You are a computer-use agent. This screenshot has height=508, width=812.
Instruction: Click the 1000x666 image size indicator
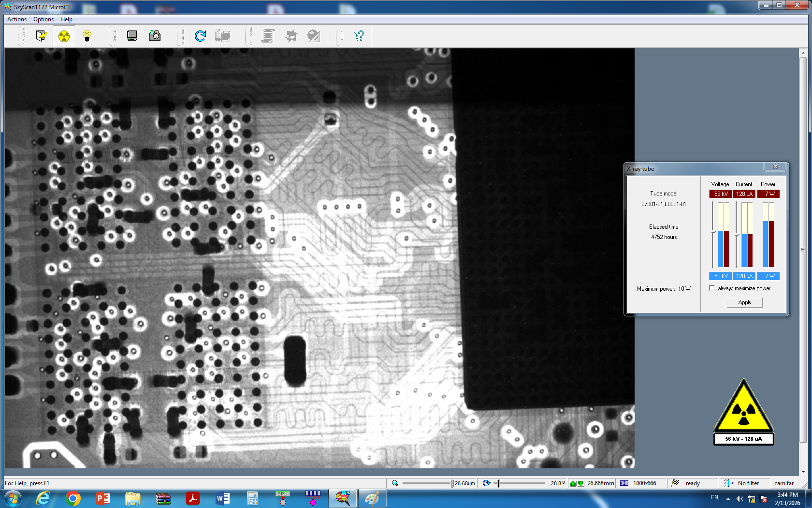click(644, 483)
